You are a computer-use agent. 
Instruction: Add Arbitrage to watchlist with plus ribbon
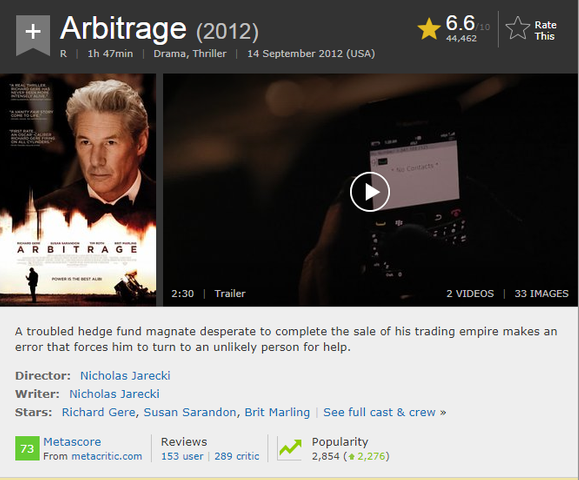[x=33, y=34]
